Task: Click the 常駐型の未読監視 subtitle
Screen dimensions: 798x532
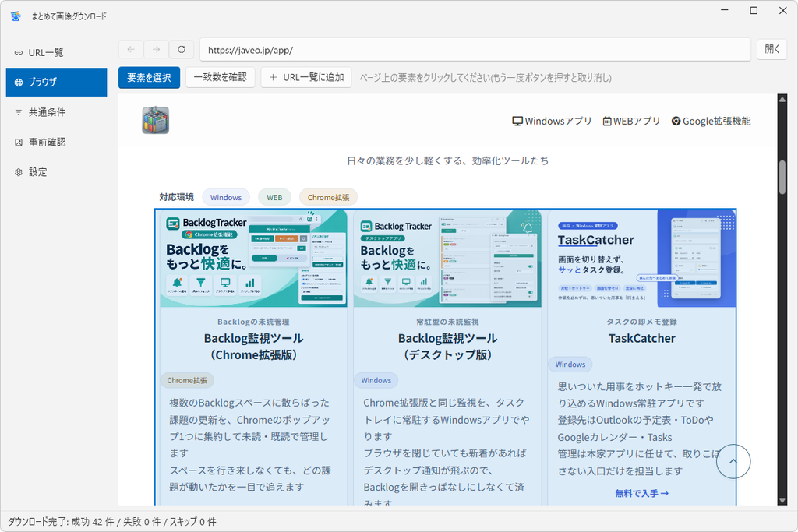Action: 447,322
